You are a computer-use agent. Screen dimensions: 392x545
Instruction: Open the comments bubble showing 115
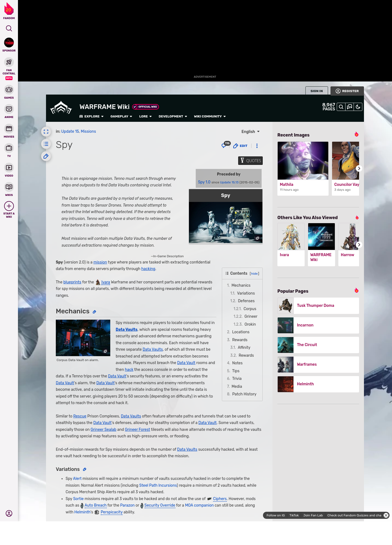[x=224, y=146]
